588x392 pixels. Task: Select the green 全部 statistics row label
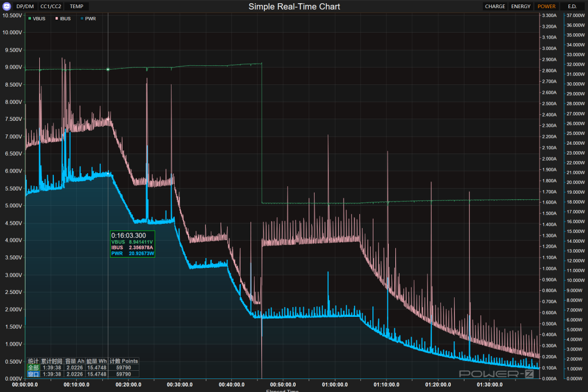point(33,367)
